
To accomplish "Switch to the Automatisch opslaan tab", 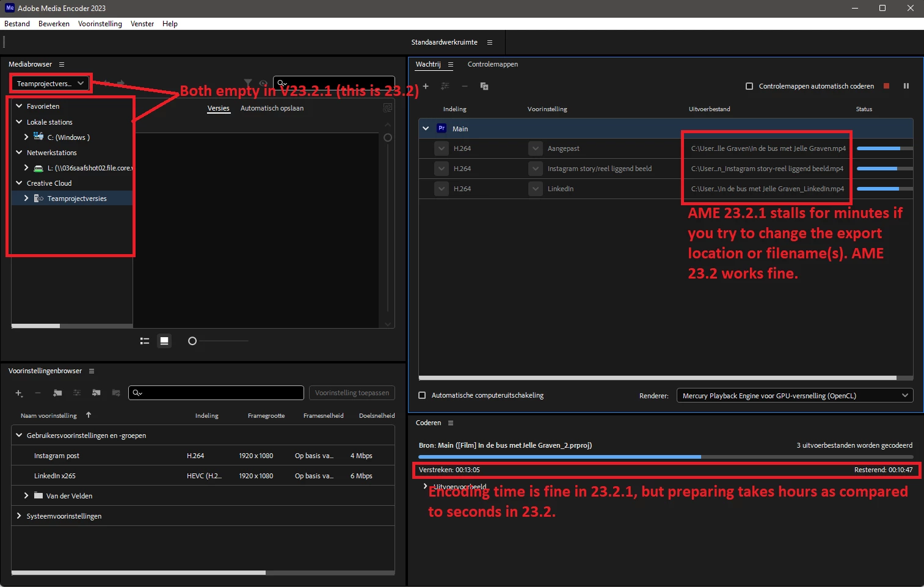I will [x=272, y=108].
